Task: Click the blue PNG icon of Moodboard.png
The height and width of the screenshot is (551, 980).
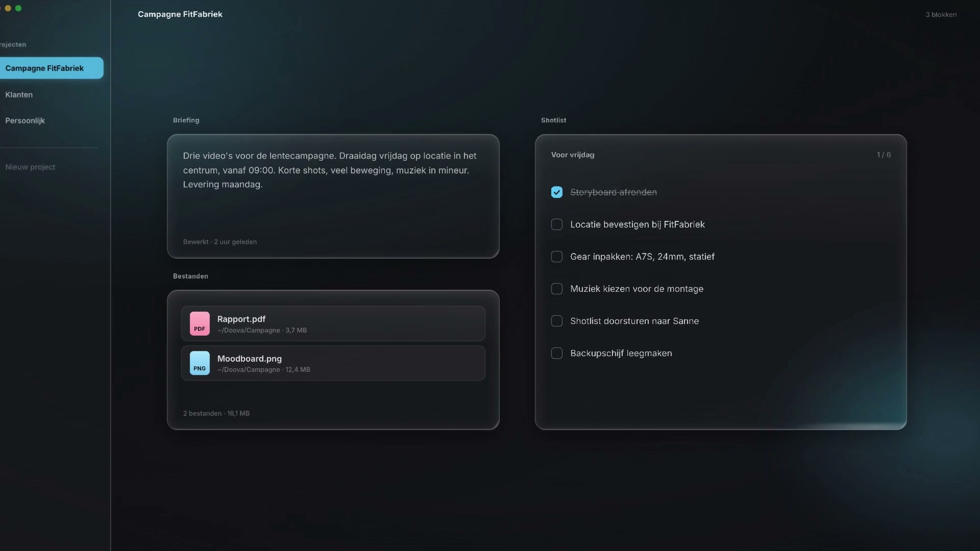Action: pyautogui.click(x=200, y=363)
